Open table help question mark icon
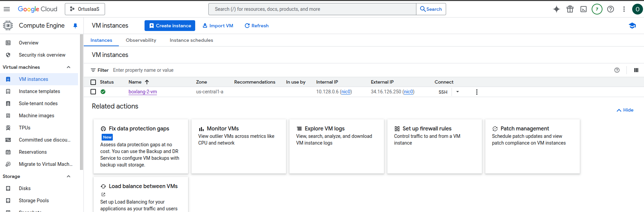The image size is (644, 212). [x=617, y=70]
